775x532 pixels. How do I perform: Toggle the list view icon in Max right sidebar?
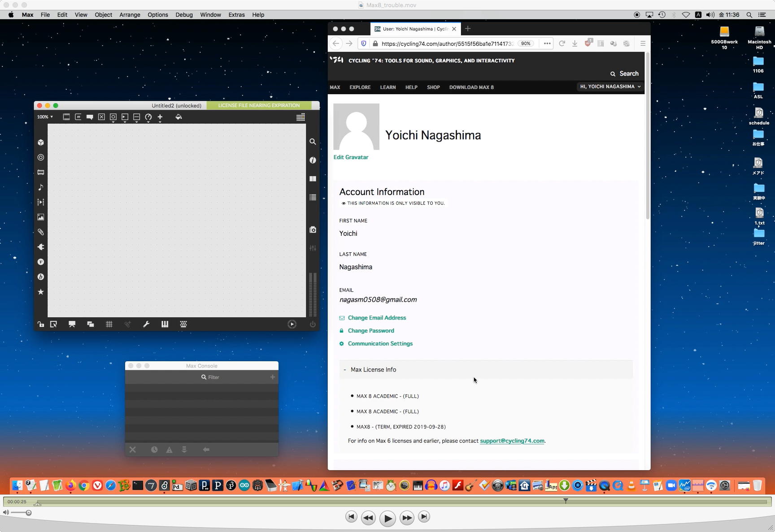[313, 197]
